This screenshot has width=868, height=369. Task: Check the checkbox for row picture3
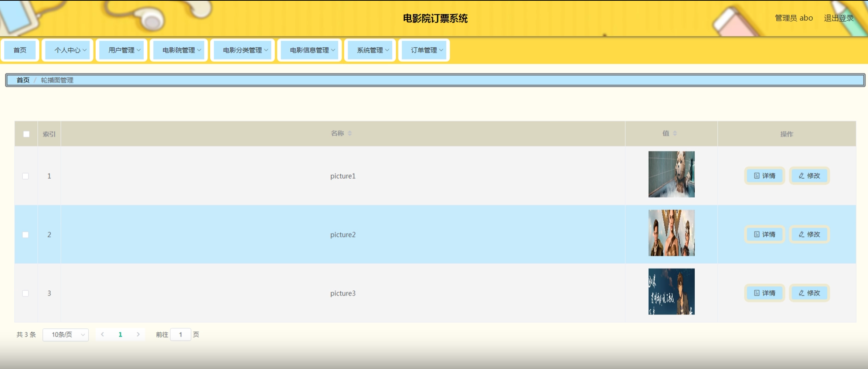25,293
